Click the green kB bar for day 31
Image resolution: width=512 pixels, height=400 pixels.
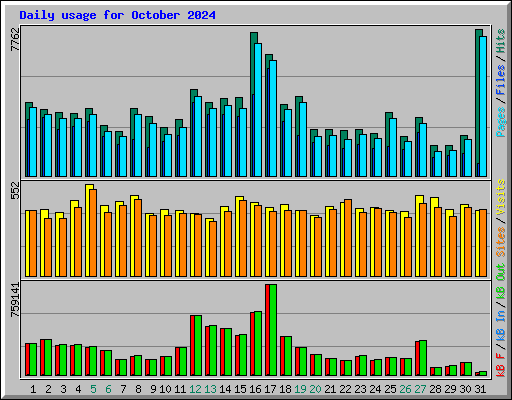483,373
